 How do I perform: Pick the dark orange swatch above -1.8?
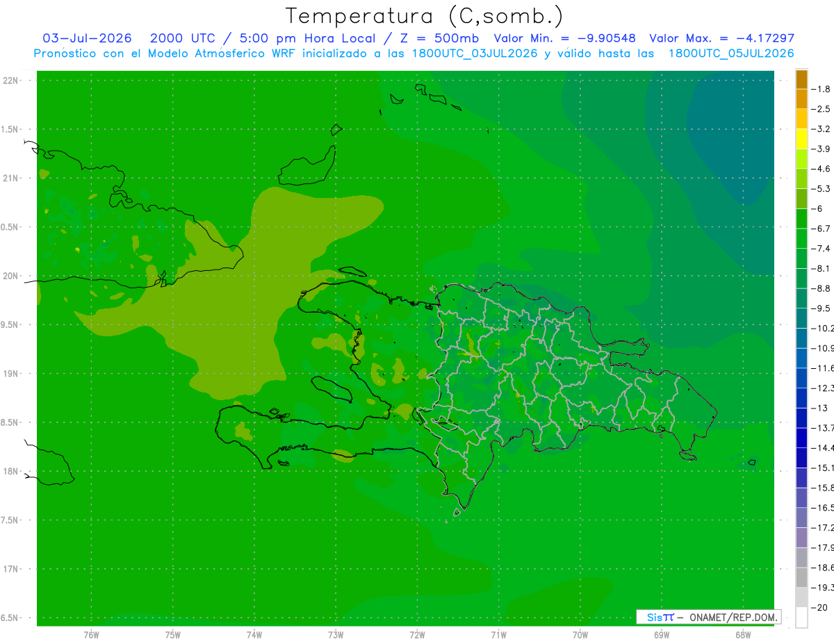click(x=801, y=80)
